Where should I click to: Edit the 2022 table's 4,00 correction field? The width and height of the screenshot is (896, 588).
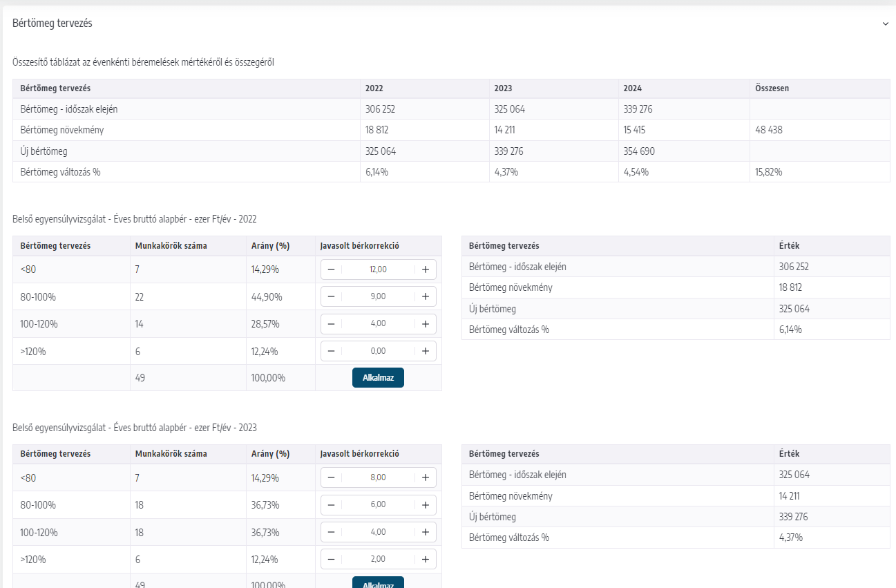[x=378, y=323]
